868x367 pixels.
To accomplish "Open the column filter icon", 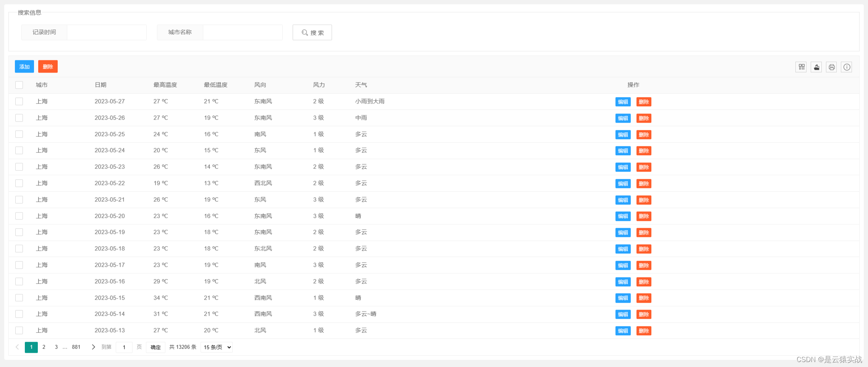I will [802, 67].
